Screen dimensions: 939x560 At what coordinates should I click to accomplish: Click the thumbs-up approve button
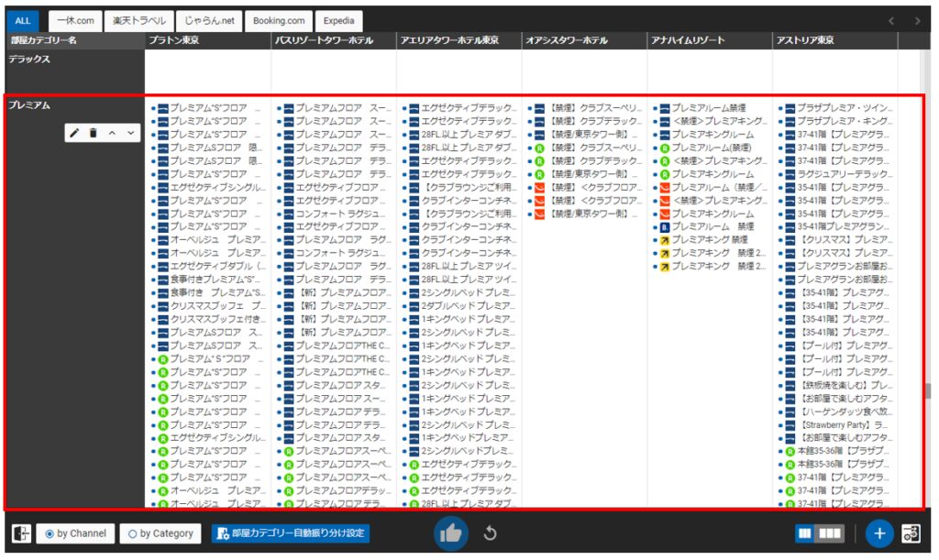pos(449,533)
